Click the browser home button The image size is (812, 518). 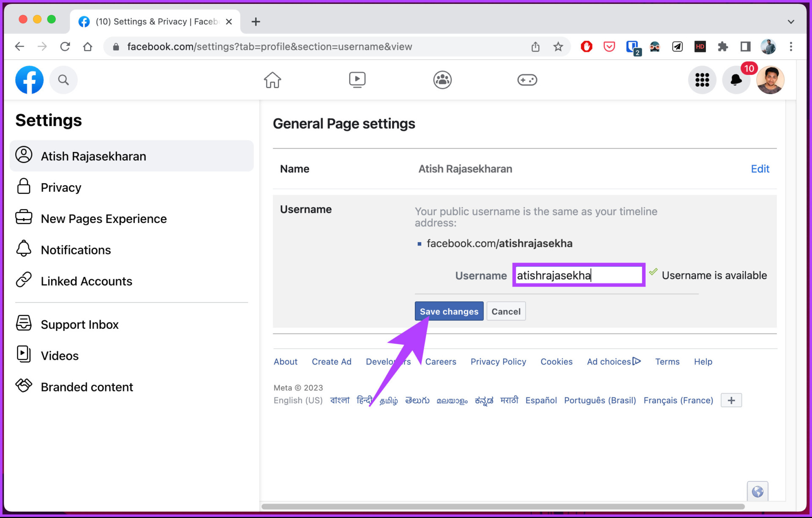coord(88,47)
